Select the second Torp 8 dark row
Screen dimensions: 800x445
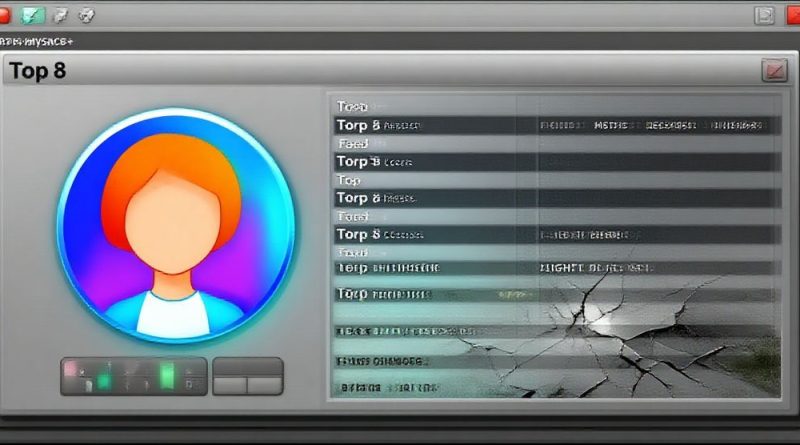[556, 162]
